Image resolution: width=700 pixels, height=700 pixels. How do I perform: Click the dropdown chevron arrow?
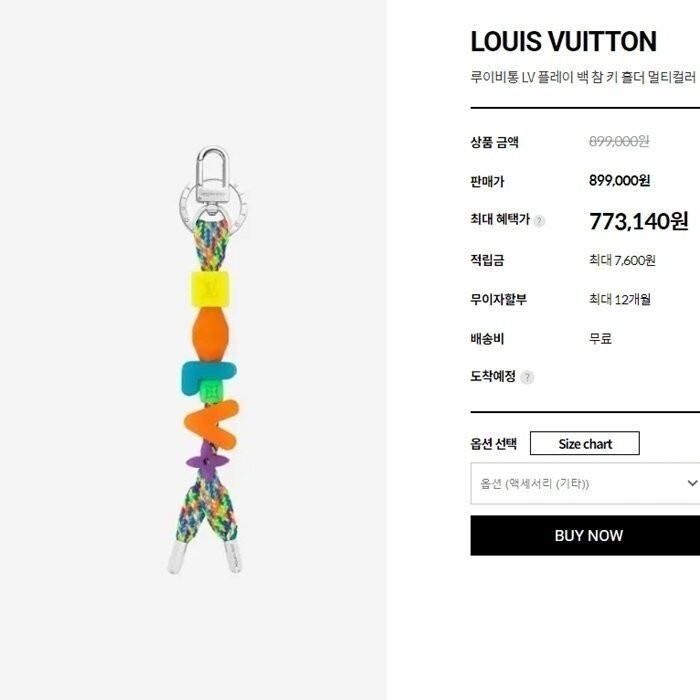coord(692,483)
